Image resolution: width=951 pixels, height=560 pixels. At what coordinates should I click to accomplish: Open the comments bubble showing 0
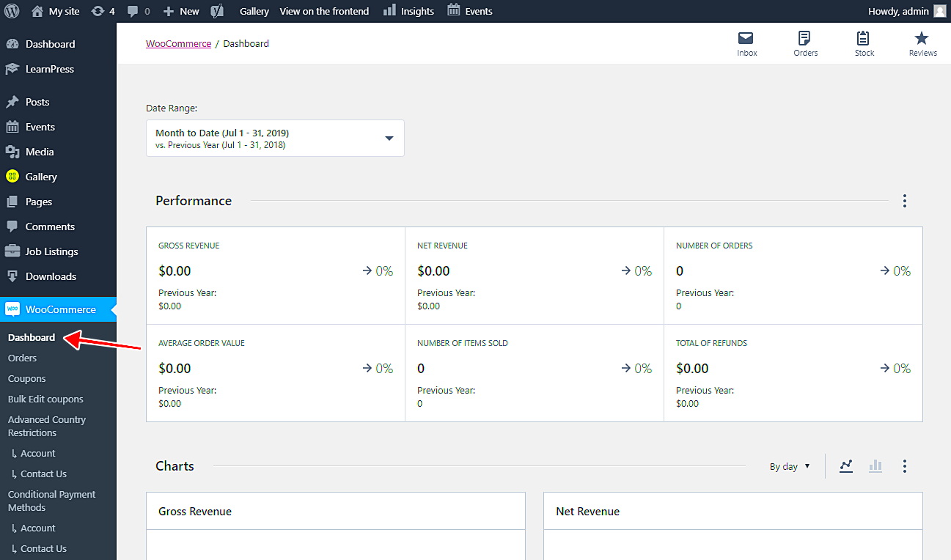tap(139, 11)
